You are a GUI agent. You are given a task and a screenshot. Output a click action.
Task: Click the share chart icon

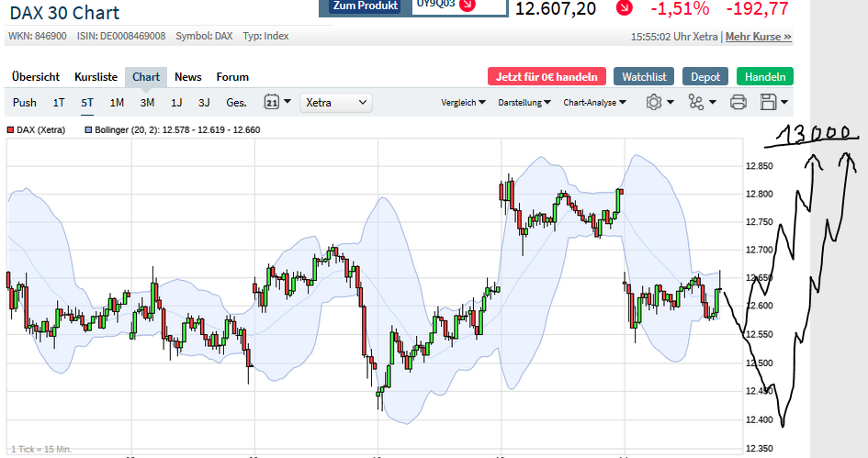696,102
